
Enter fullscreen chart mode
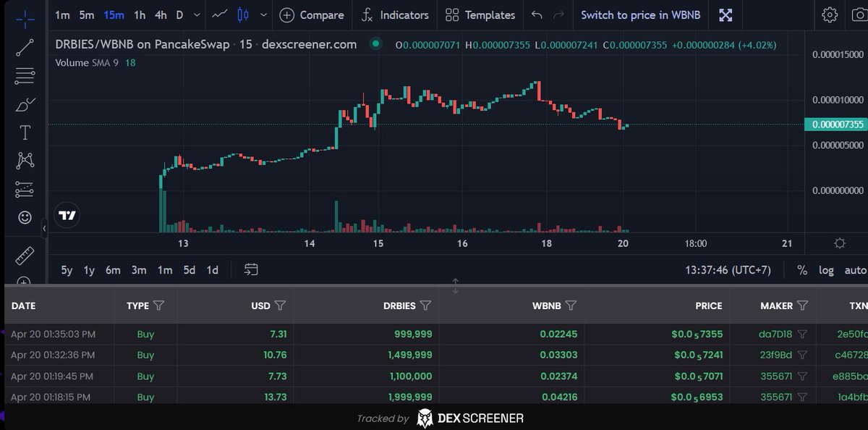point(726,14)
